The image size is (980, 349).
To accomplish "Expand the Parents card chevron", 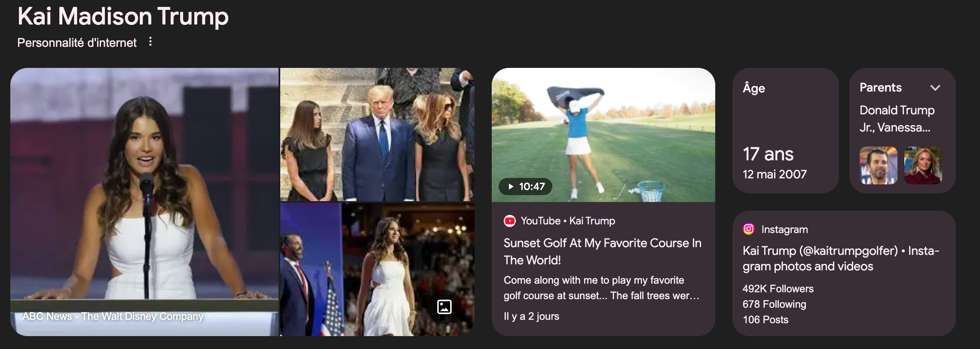I will tap(935, 88).
